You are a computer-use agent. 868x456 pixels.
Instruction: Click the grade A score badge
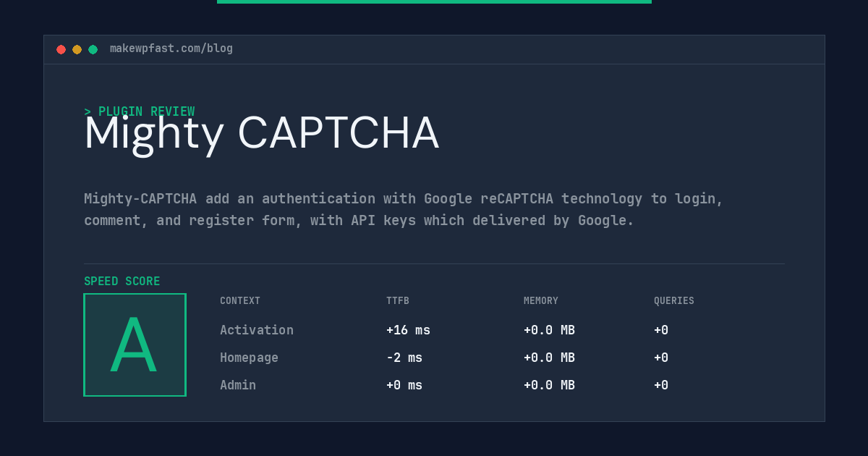[x=135, y=345]
